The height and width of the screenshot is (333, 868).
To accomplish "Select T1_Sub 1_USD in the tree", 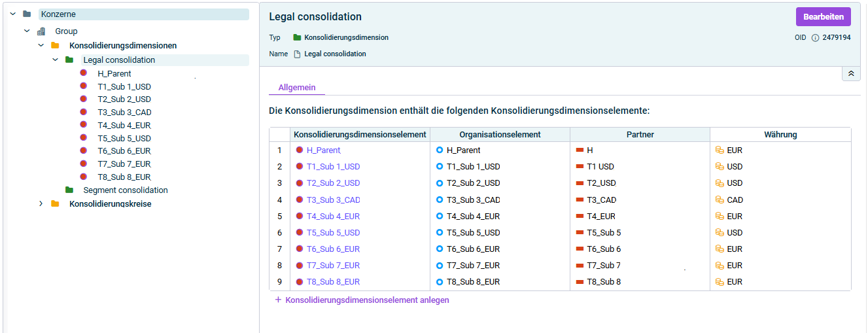I will (124, 86).
